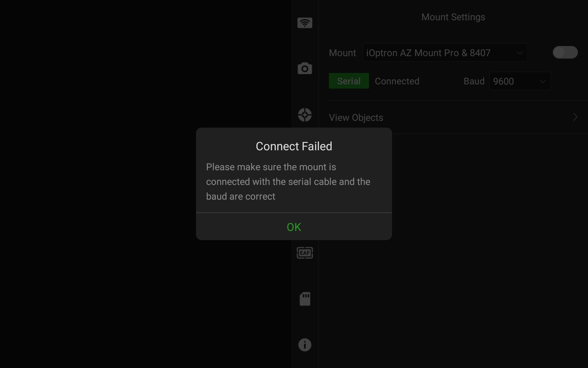Open the info about icon

[305, 345]
